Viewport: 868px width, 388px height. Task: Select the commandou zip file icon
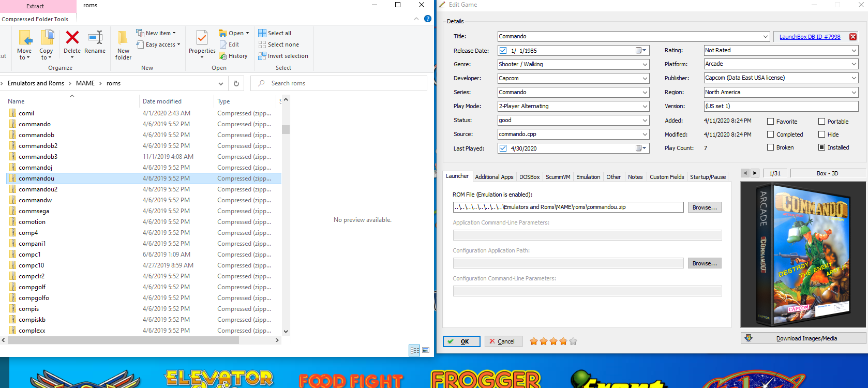pyautogui.click(x=13, y=178)
